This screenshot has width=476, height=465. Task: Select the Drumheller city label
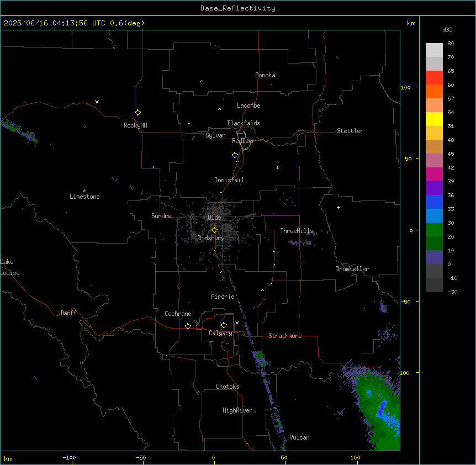(x=352, y=269)
